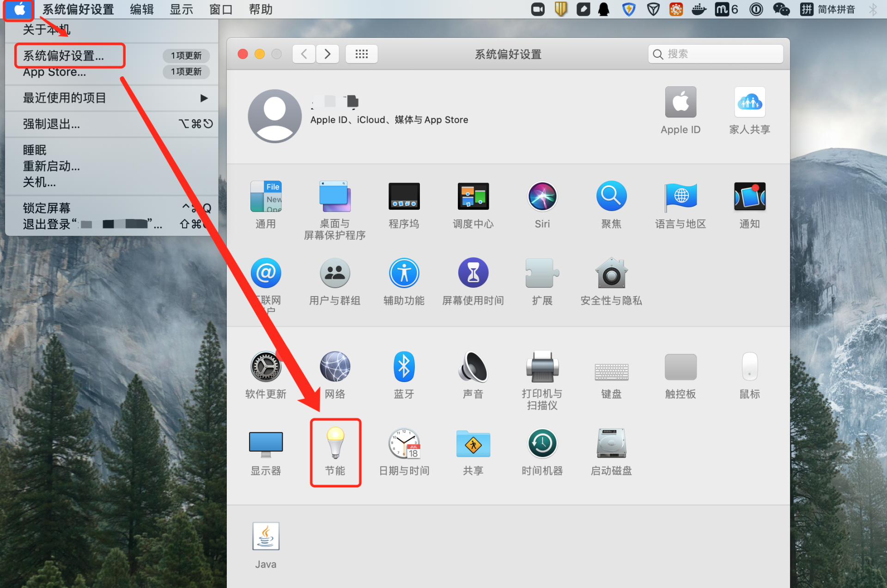Open the Siri preferences icon
The height and width of the screenshot is (588, 887).
tap(542, 197)
